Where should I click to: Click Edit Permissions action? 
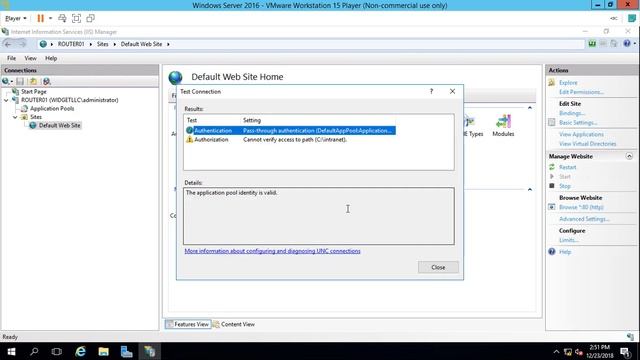(x=581, y=92)
